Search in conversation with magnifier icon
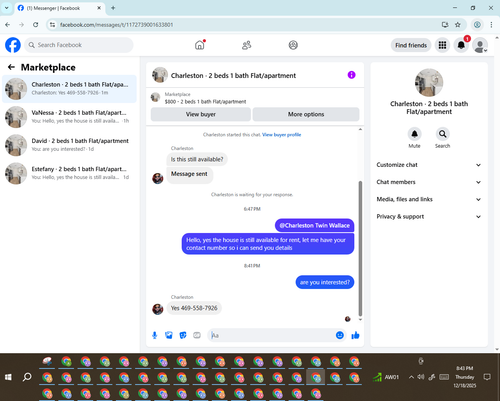The width and height of the screenshot is (500, 401). pos(442,134)
